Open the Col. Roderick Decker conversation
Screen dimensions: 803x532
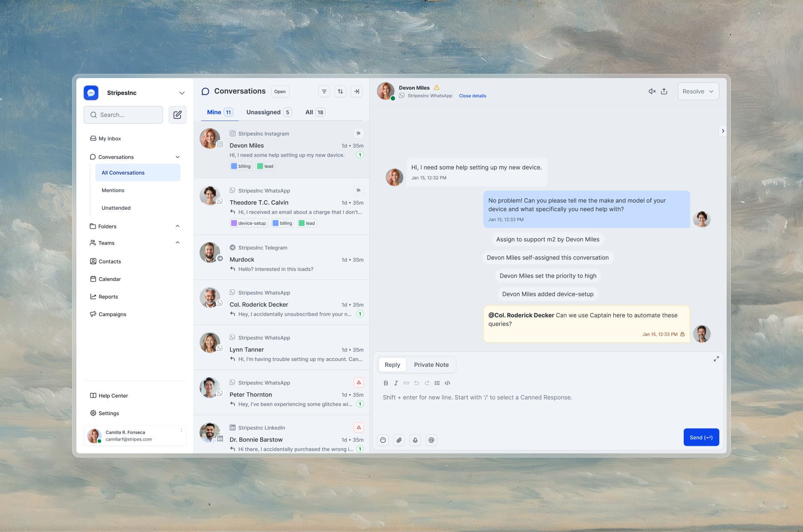(281, 302)
